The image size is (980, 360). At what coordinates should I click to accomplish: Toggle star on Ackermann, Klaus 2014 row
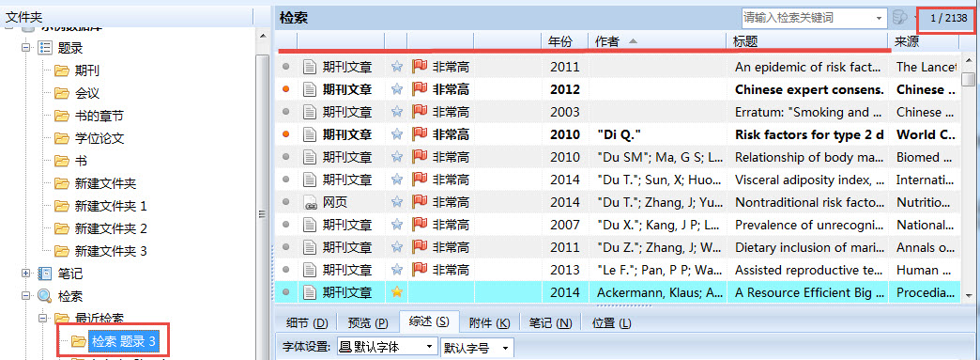click(x=396, y=292)
